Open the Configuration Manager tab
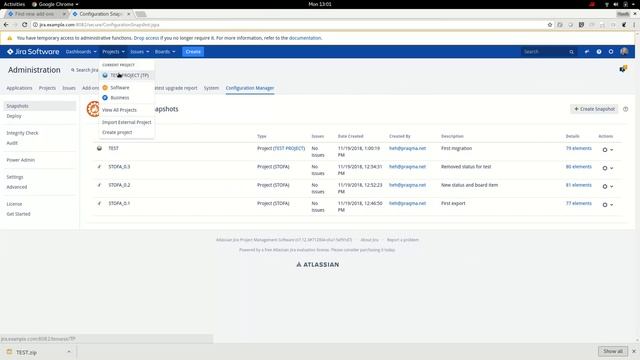Image resolution: width=640 pixels, height=360 pixels. [x=250, y=88]
